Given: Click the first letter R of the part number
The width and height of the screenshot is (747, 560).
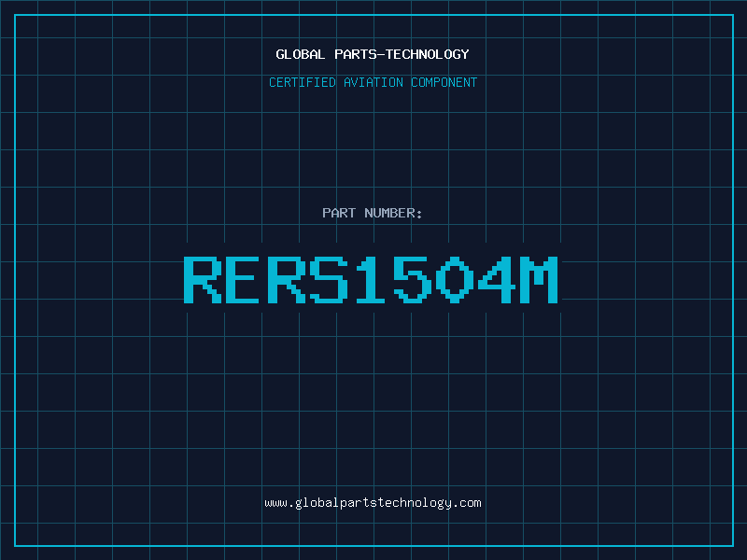Looking at the screenshot, I should coord(203,280).
